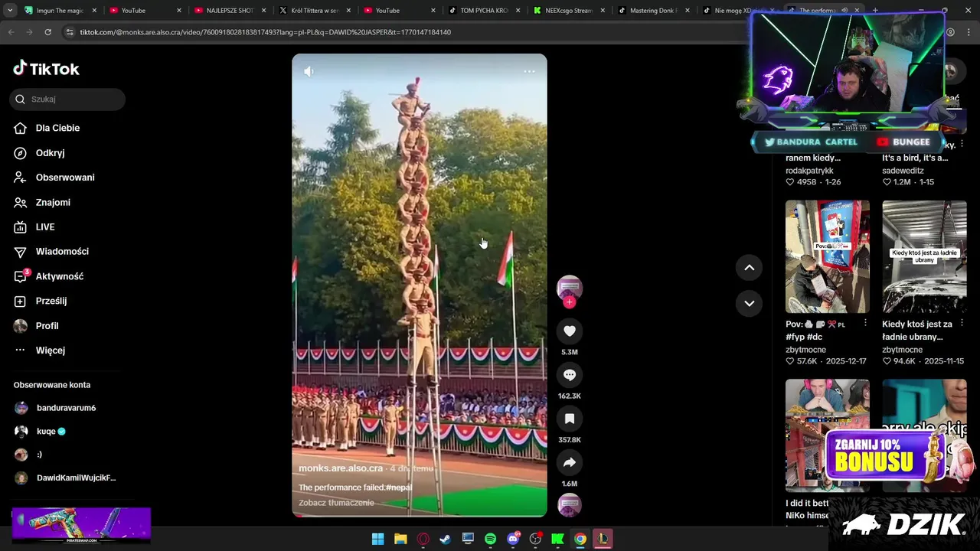Go to previous video with up arrow
980x551 pixels.
coord(749,267)
